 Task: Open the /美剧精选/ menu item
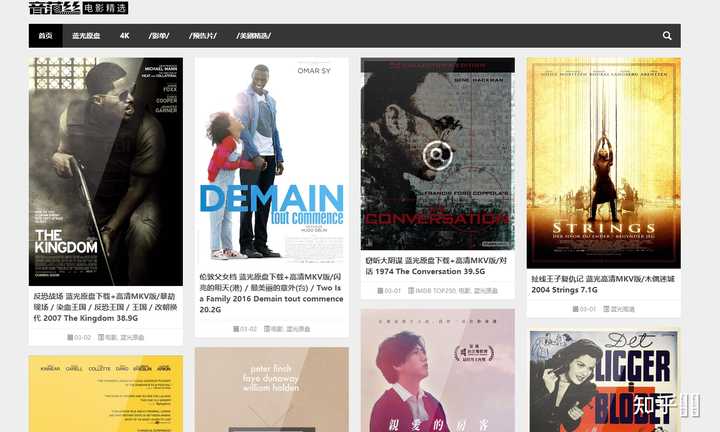[253, 36]
